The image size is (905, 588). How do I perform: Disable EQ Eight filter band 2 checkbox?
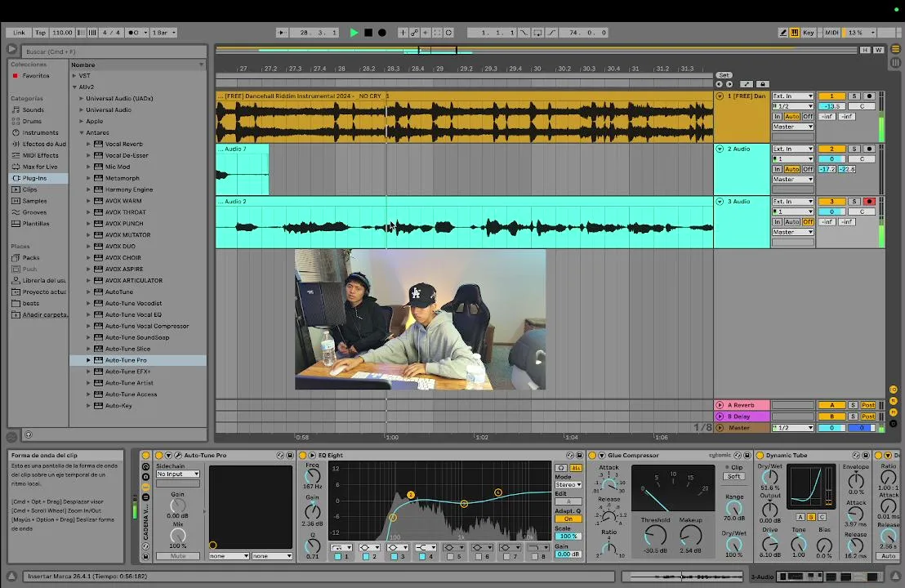tap(365, 557)
